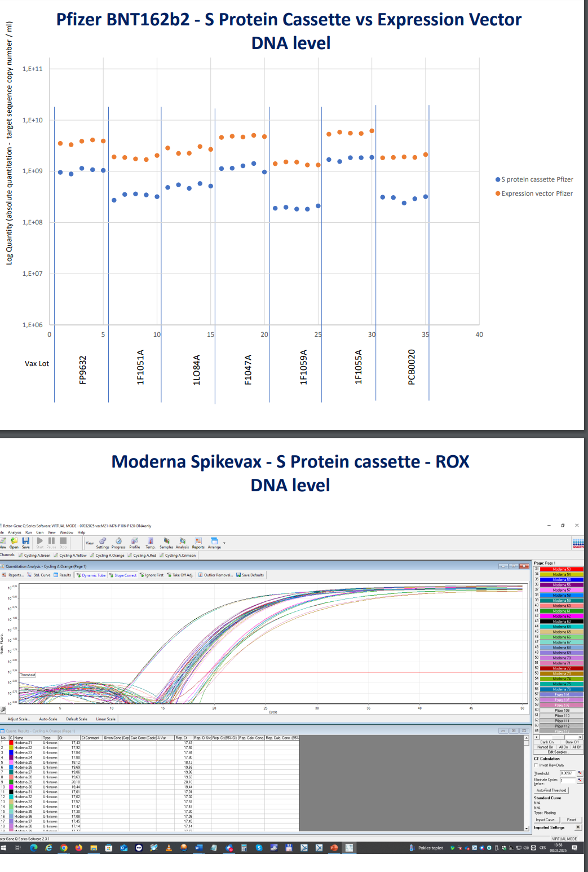Click the Threshold value input field
Viewport: 588px width, 872px height.
567,773
